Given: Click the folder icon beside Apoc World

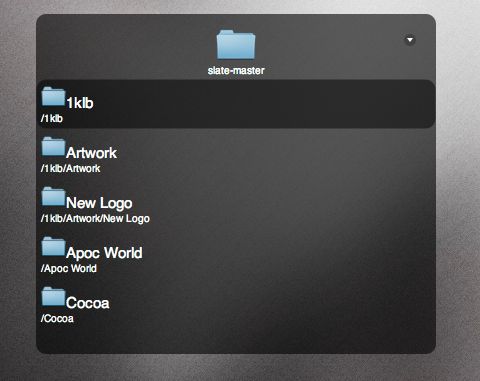Looking at the screenshot, I should click(x=53, y=246).
